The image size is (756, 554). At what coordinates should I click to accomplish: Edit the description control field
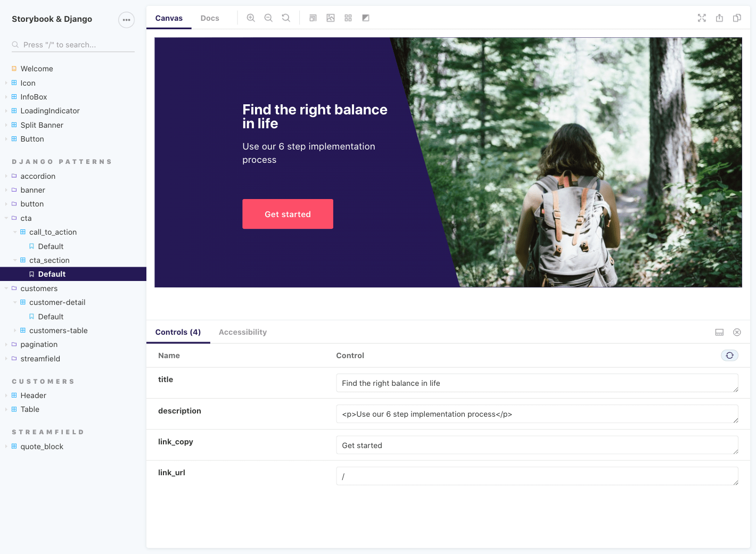(537, 414)
